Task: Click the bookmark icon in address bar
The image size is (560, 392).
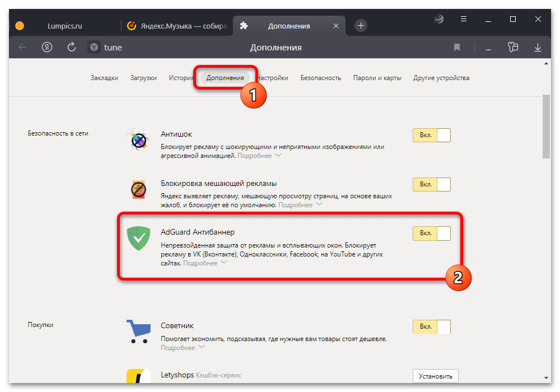Action: click(457, 48)
